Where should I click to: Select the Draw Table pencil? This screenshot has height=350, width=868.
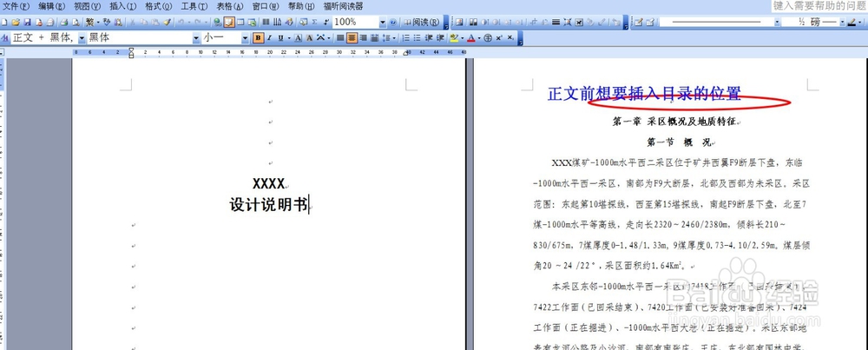click(x=638, y=23)
